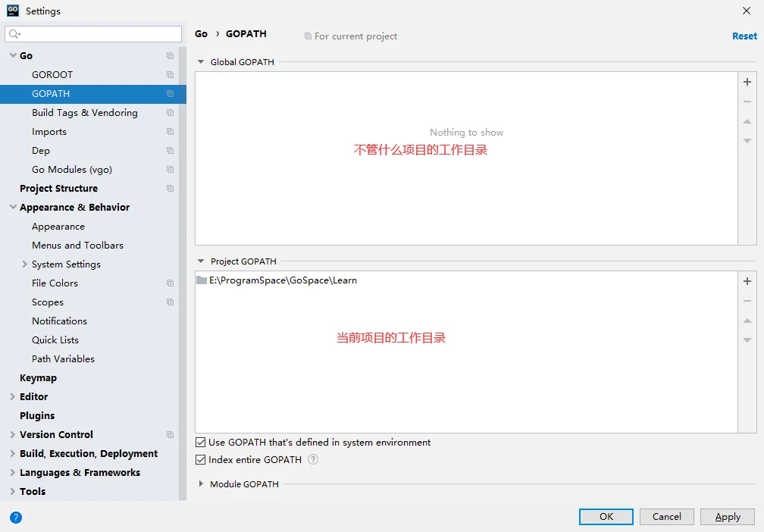Click Go in the breadcrumb

click(202, 33)
